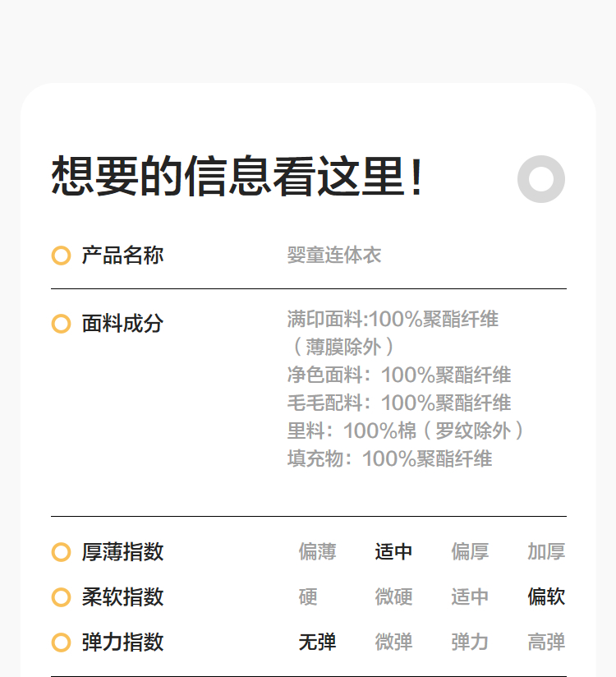
Task: Pick the 微弹 elasticity option
Action: (393, 642)
